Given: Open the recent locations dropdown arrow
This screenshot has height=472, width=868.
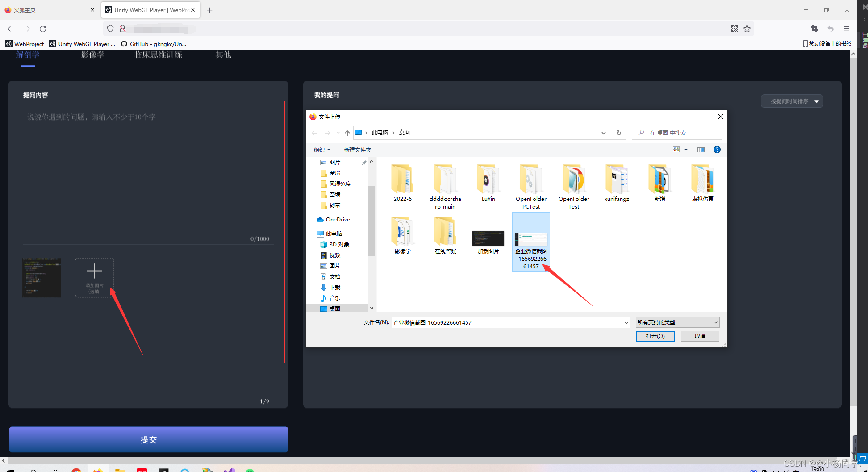Looking at the screenshot, I should click(x=338, y=133).
